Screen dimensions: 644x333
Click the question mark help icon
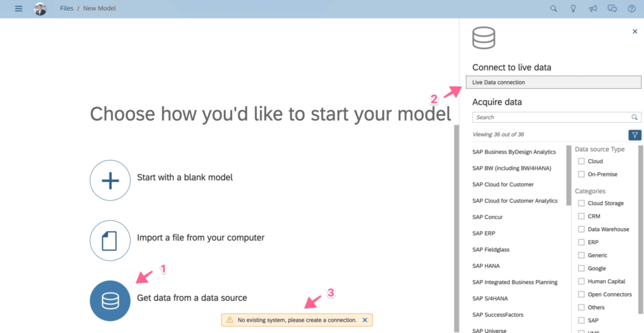pos(631,9)
